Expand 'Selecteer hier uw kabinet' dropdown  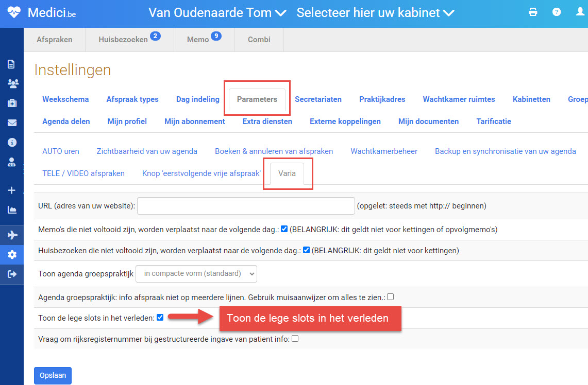click(x=375, y=13)
